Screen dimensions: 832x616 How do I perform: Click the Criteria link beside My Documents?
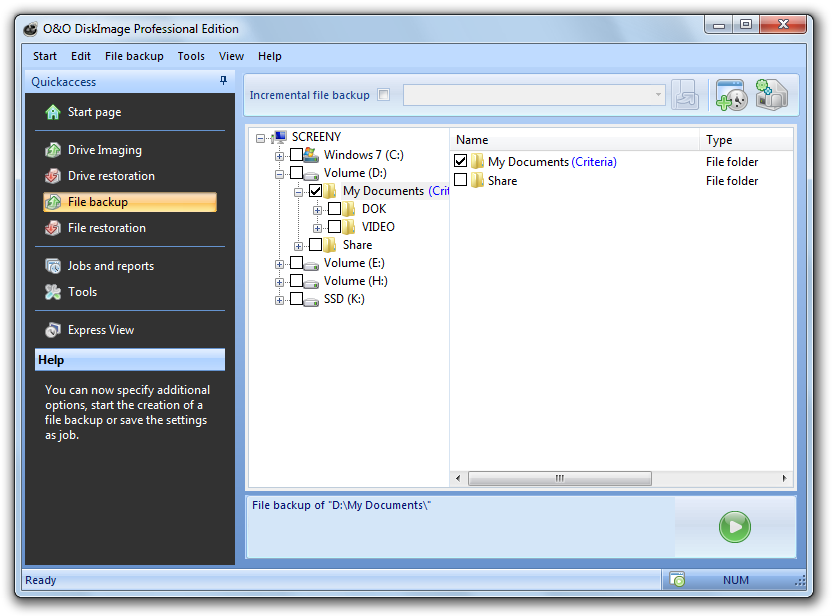pyautogui.click(x=594, y=162)
